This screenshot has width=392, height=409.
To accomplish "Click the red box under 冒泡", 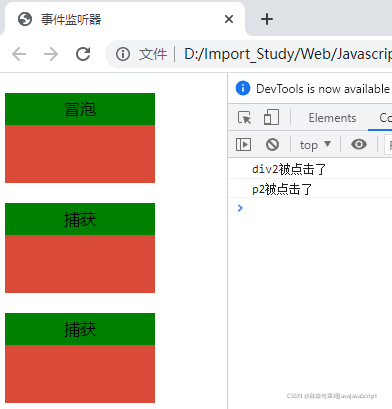I will click(80, 154).
